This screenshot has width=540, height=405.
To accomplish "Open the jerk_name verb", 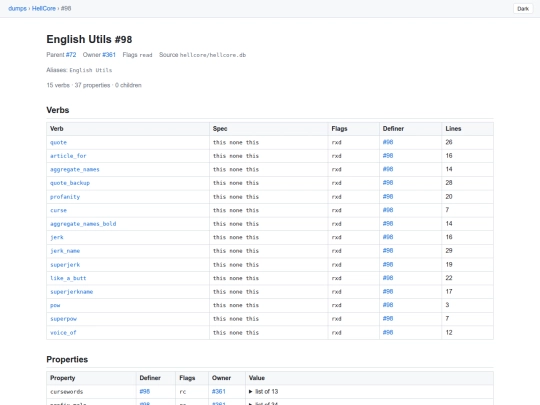I will click(65, 251).
